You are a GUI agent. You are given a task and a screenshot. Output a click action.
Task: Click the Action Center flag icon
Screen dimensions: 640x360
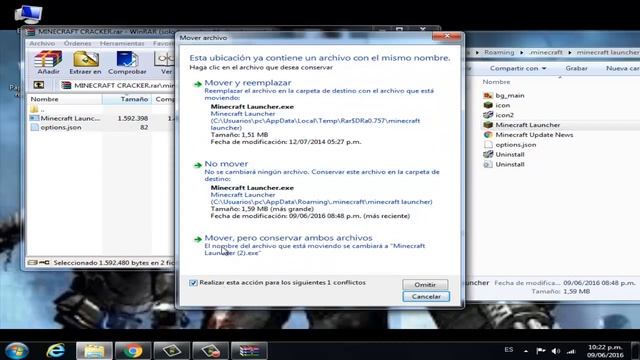[541, 351]
